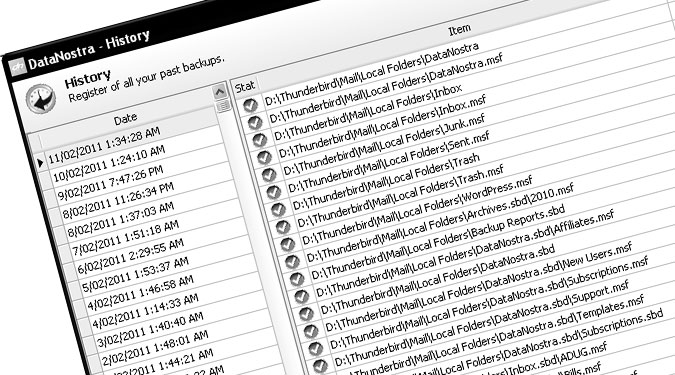This screenshot has height=375, width=675.
Task: Click the scroll up arrow of the date list
Action: click(220, 92)
